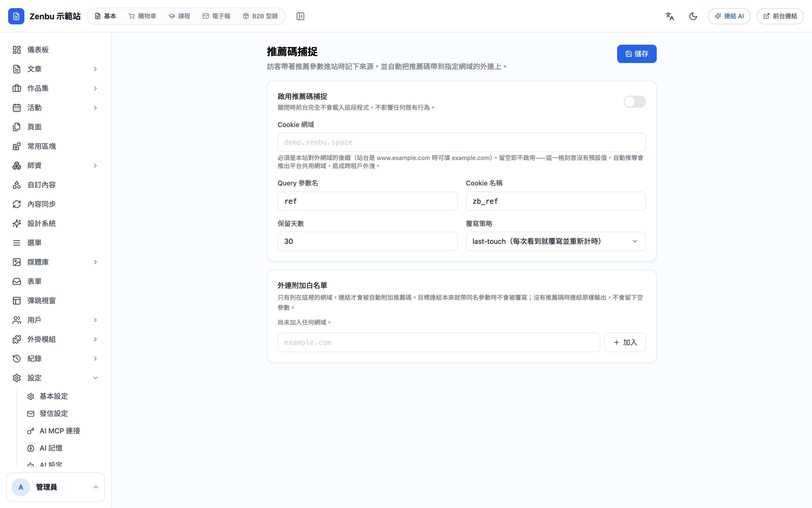Focus the example.com whitelist domain field
812x508 pixels.
point(439,342)
